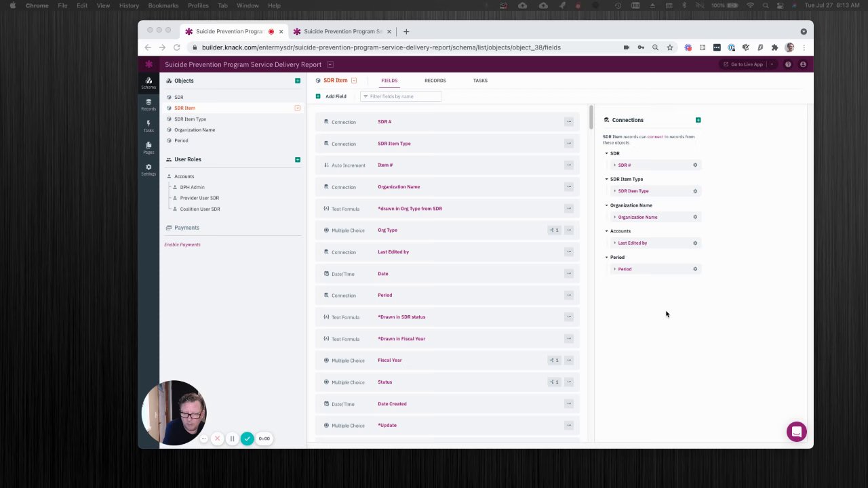Click the browser address bar
The width and height of the screenshot is (868, 488).
(381, 47)
